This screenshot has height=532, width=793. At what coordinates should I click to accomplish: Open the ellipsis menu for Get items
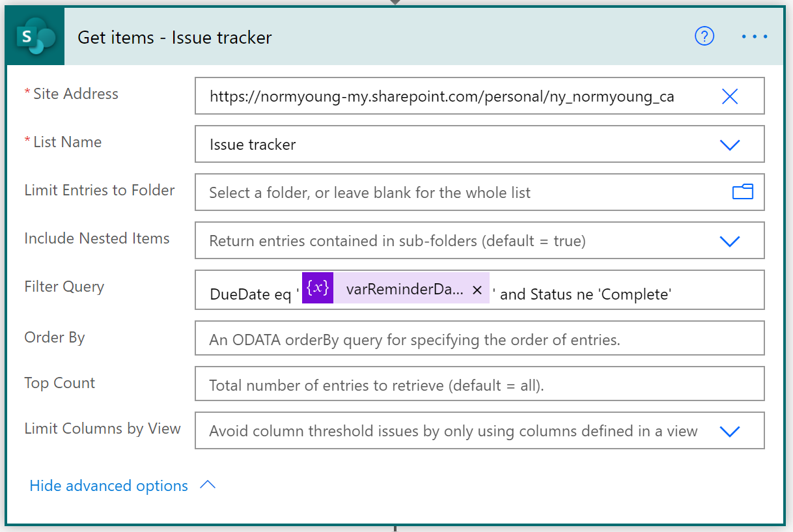pyautogui.click(x=754, y=37)
